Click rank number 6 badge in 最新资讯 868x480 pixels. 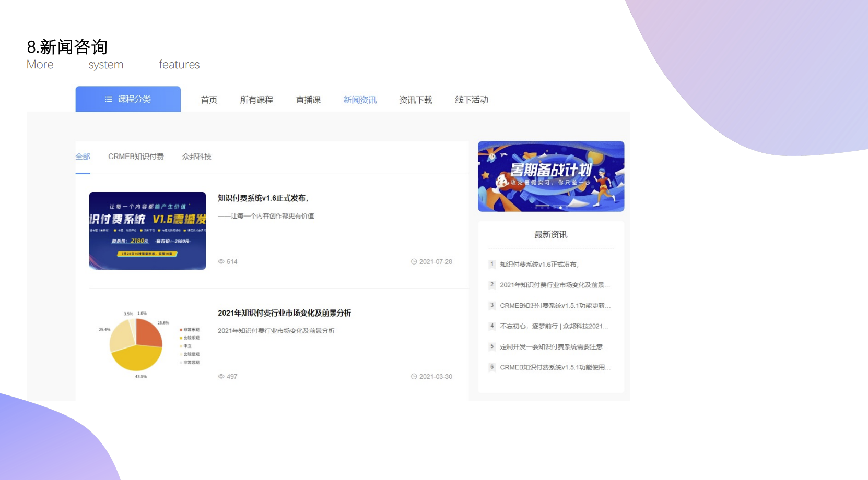pos(492,367)
